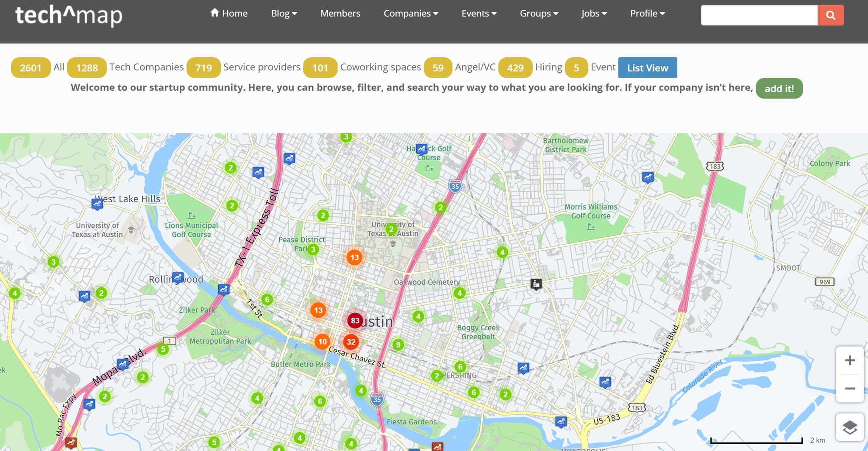Focus the search text field
Image resolution: width=868 pixels, height=451 pixels.
(x=759, y=15)
